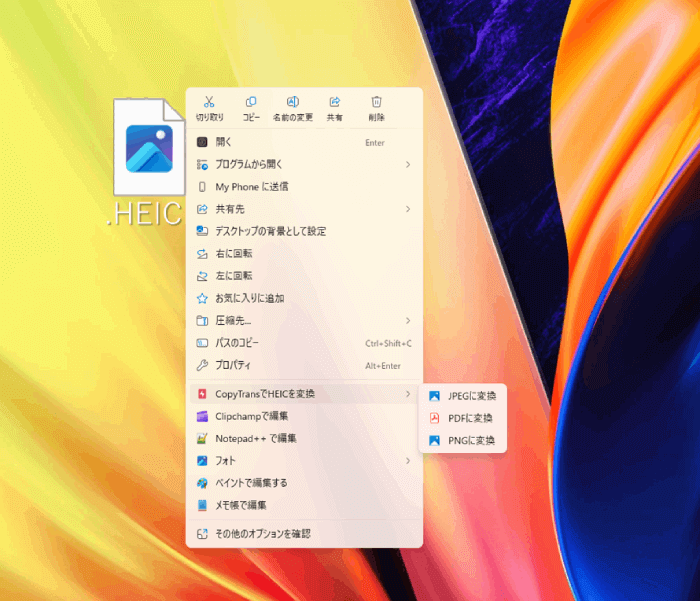Open the プログラムから開く submenu entry
700x601 pixels.
[x=304, y=165]
